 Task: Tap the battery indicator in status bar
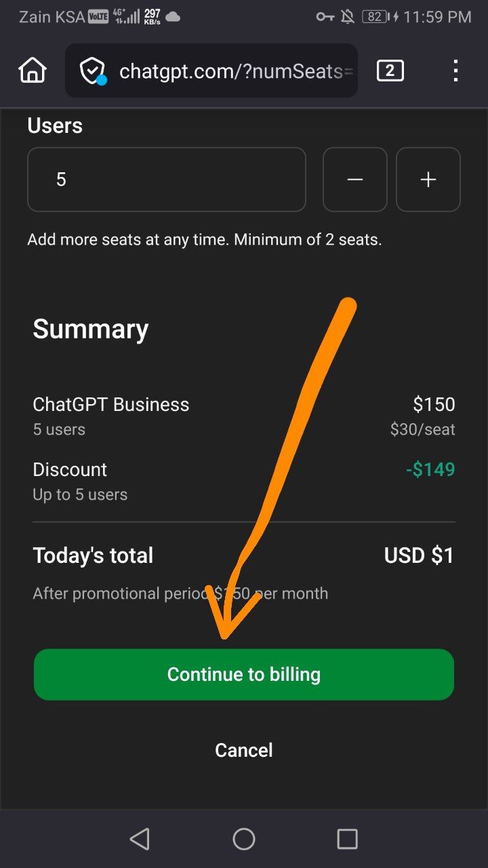pos(375,17)
